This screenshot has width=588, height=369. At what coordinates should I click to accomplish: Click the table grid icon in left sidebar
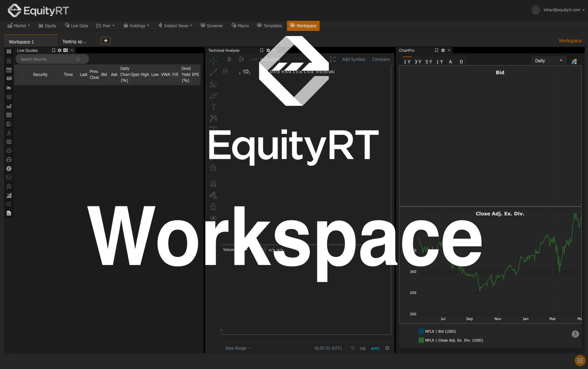[x=9, y=115]
